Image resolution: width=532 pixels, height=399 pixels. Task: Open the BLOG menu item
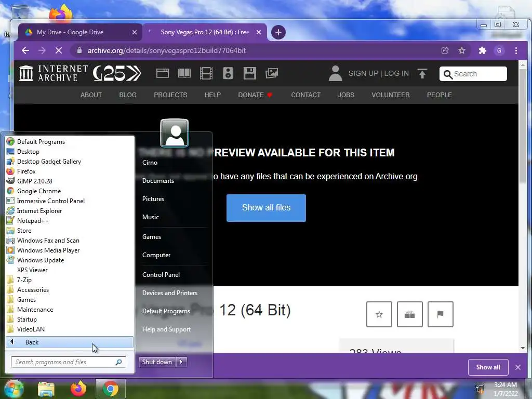coord(128,95)
